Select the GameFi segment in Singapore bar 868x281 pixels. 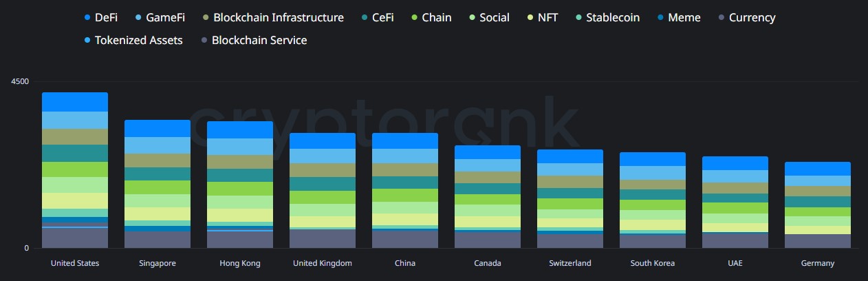point(158,145)
